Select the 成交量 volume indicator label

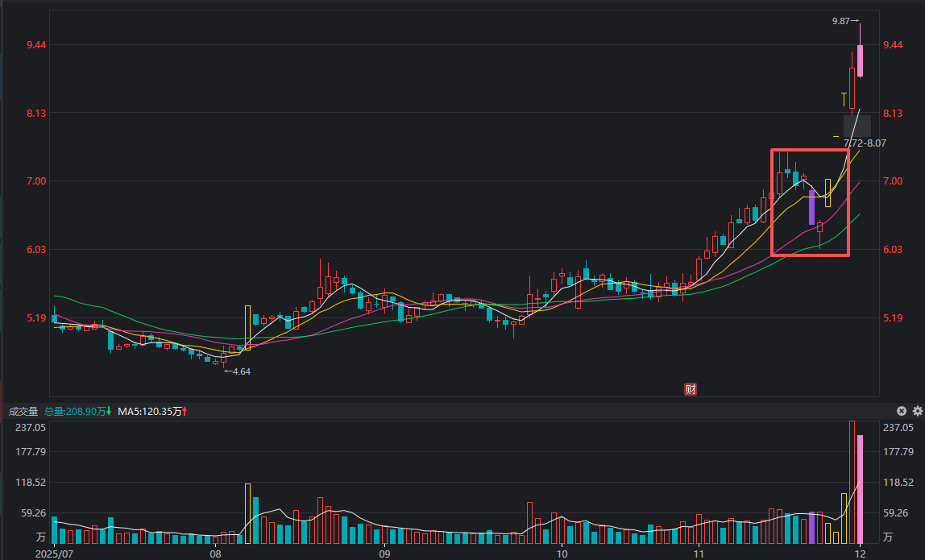pos(25,411)
